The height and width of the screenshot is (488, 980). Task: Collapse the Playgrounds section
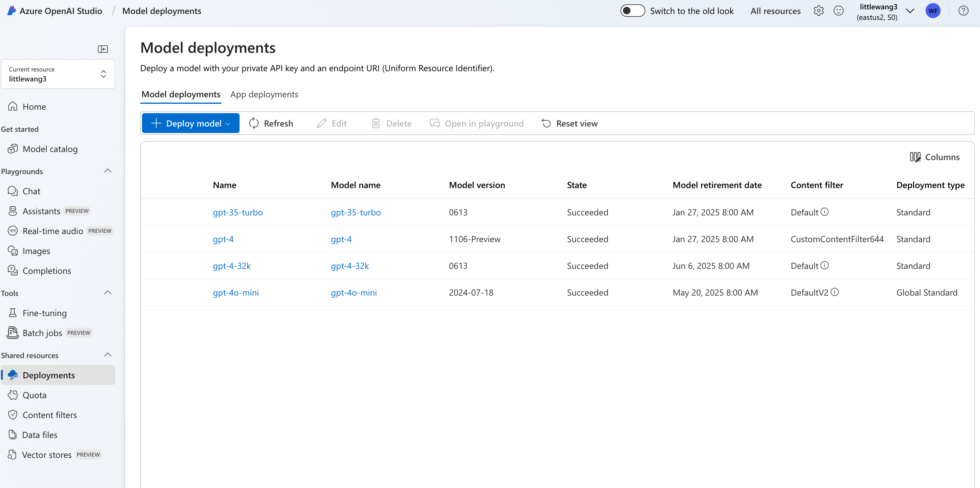pos(108,171)
